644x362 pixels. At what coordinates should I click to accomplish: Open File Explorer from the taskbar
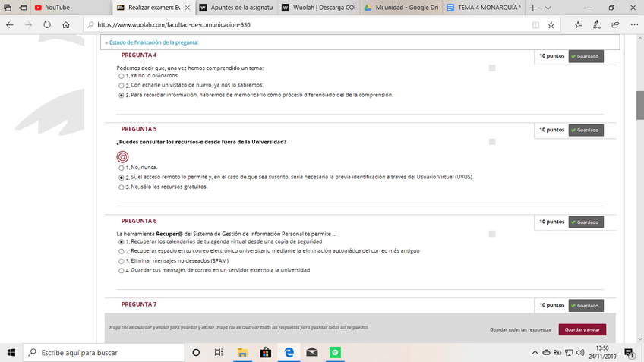pos(242,353)
